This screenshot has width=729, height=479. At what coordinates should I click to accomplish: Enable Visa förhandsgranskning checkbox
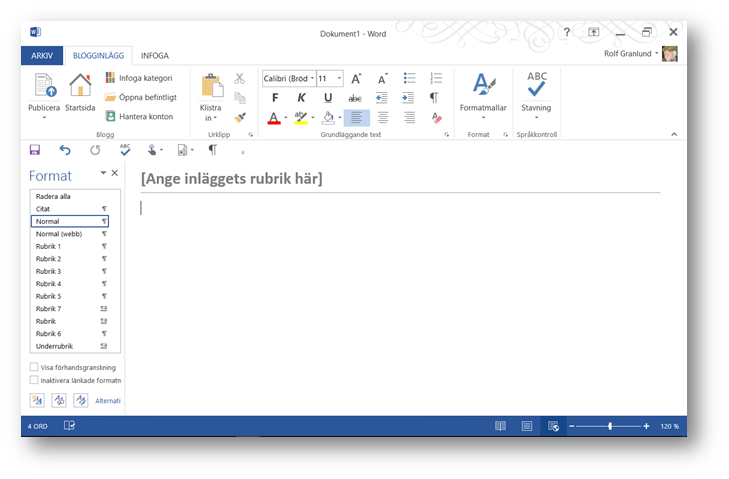coord(35,367)
